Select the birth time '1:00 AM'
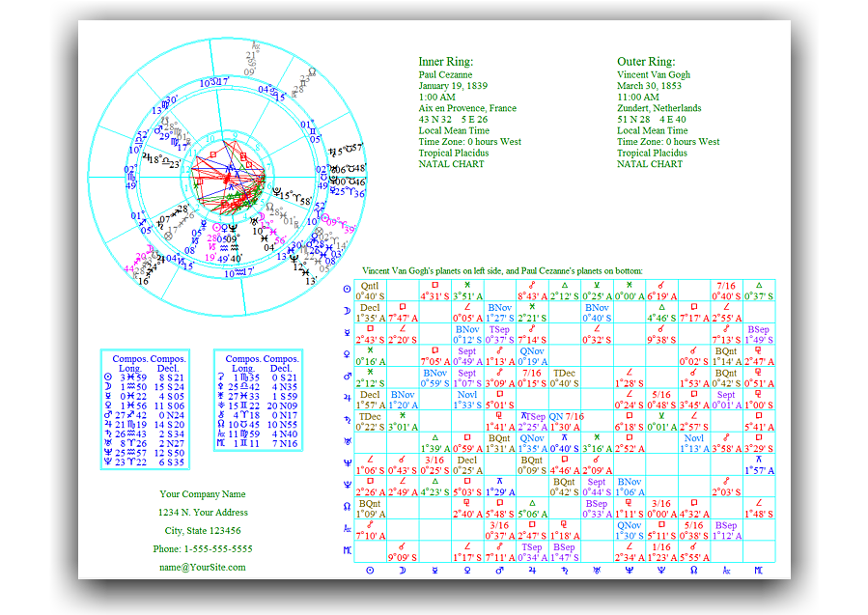The height and width of the screenshot is (615, 868). click(437, 97)
